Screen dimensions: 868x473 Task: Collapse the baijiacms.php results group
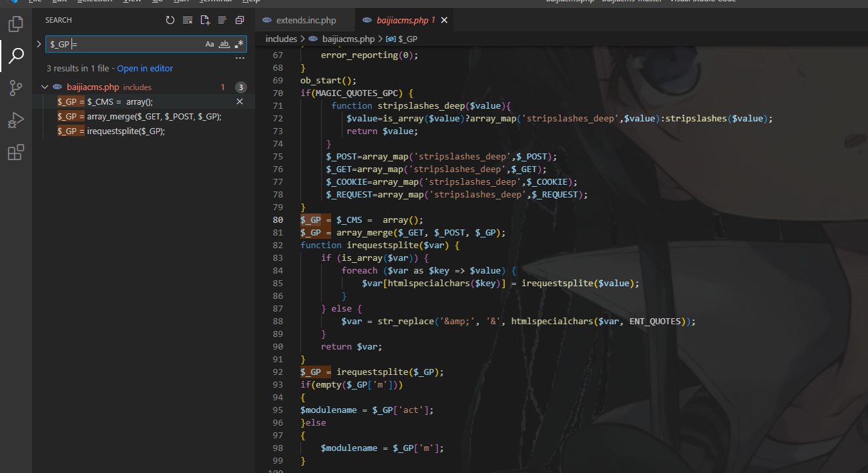[45, 87]
